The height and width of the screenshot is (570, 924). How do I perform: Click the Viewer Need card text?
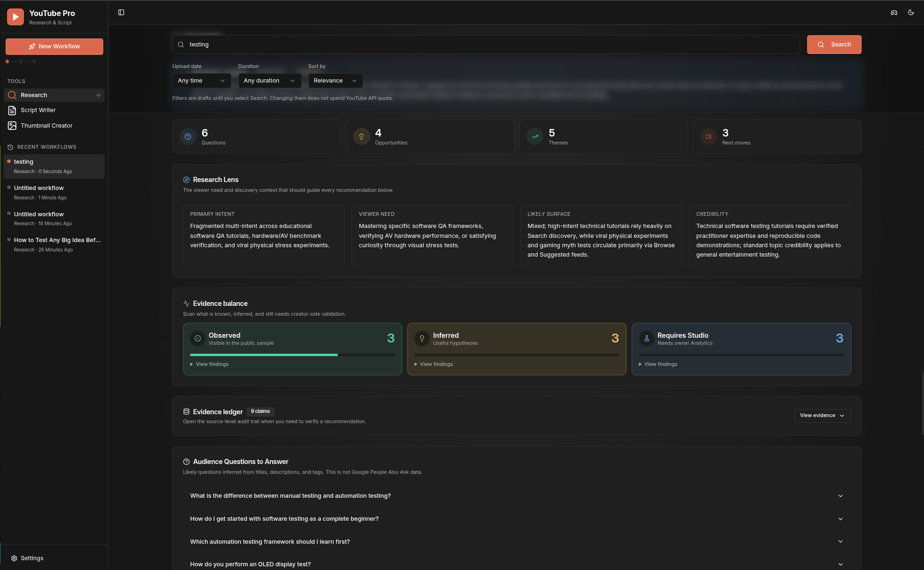[x=427, y=236]
